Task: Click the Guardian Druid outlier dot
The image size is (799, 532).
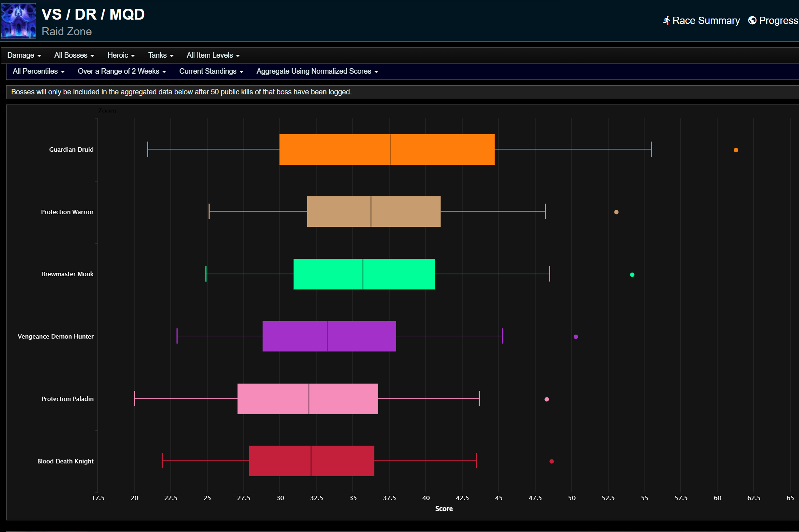Action: 736,150
